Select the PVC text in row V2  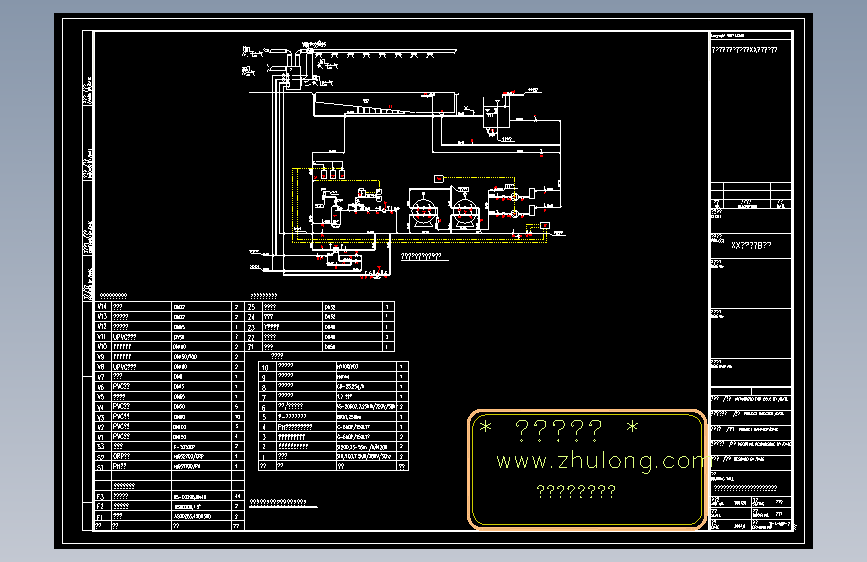[121, 426]
